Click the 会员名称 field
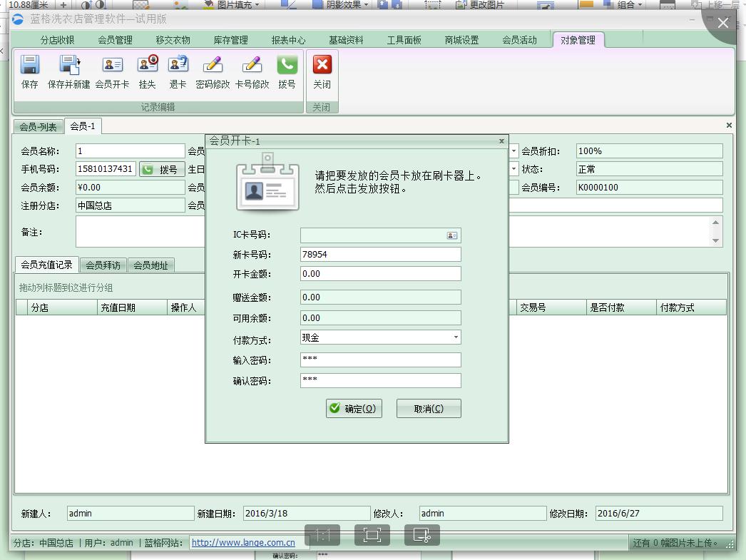 [130, 151]
